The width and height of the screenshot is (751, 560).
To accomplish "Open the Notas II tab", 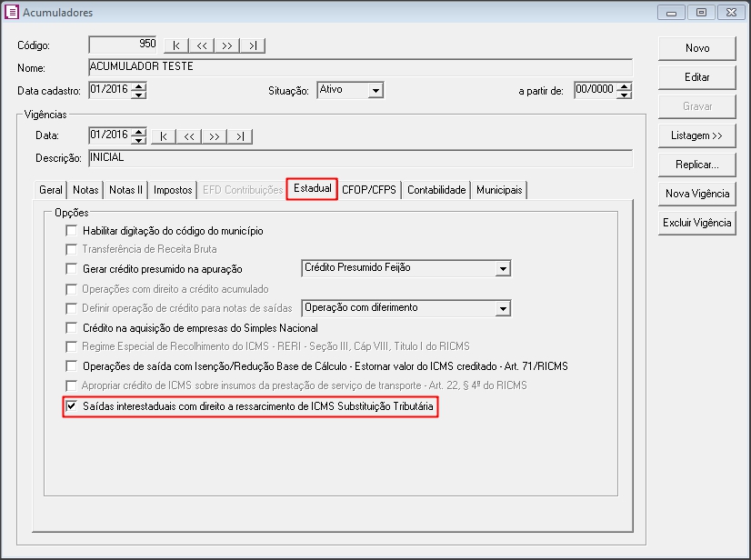I will coord(126,190).
